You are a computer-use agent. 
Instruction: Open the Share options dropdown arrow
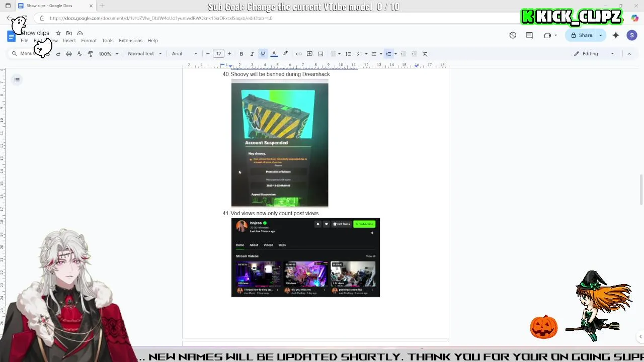click(600, 35)
